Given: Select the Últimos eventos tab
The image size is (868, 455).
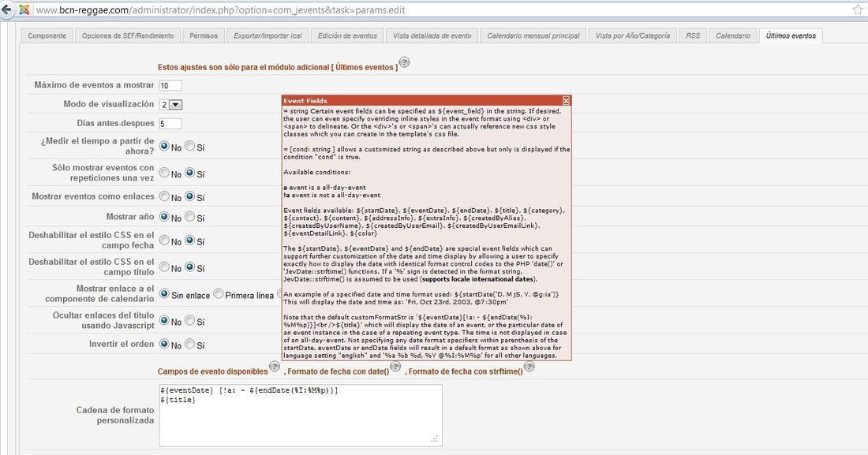Looking at the screenshot, I should (791, 35).
